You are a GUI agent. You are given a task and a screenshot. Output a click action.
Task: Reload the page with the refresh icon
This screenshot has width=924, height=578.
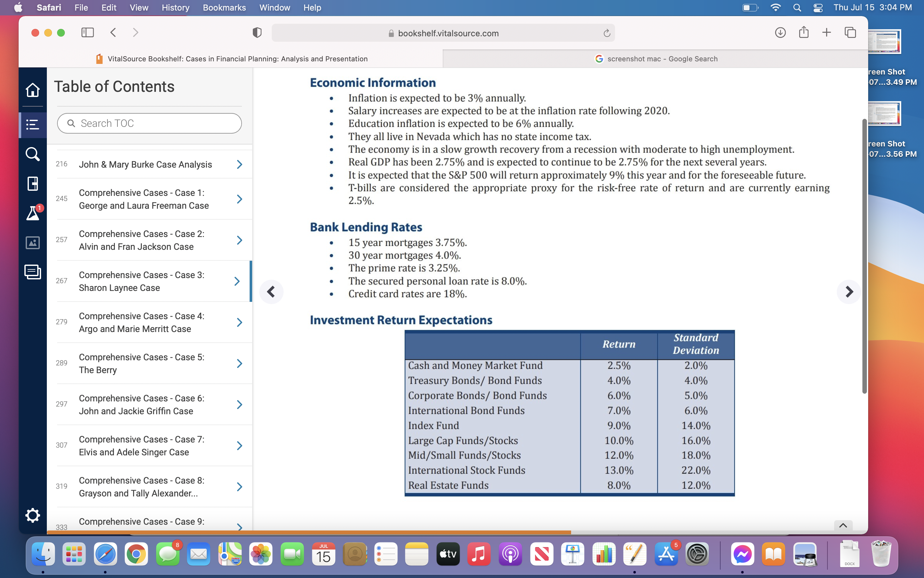[607, 33]
